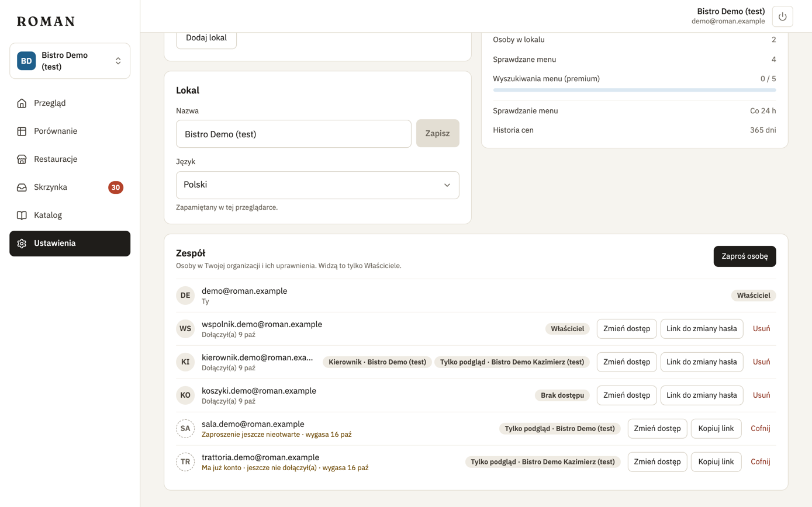
Task: Get password reset link for wspolnik.demo
Action: [x=702, y=329]
